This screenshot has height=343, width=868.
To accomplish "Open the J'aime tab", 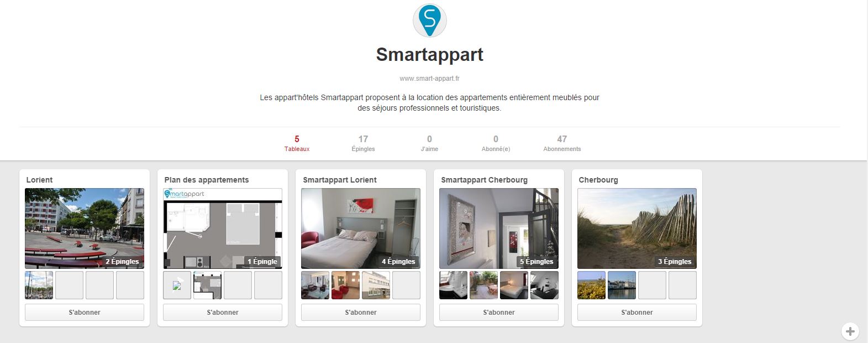I will tap(429, 143).
